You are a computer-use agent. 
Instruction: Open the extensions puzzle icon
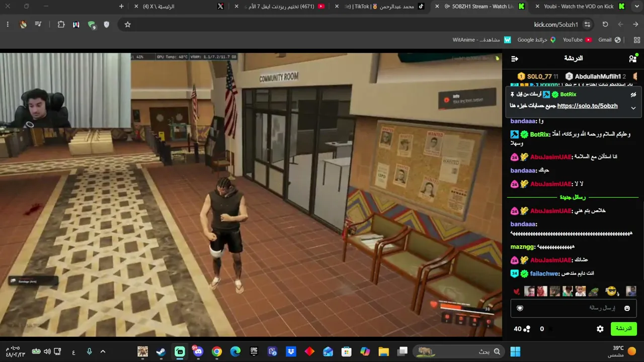(61, 25)
